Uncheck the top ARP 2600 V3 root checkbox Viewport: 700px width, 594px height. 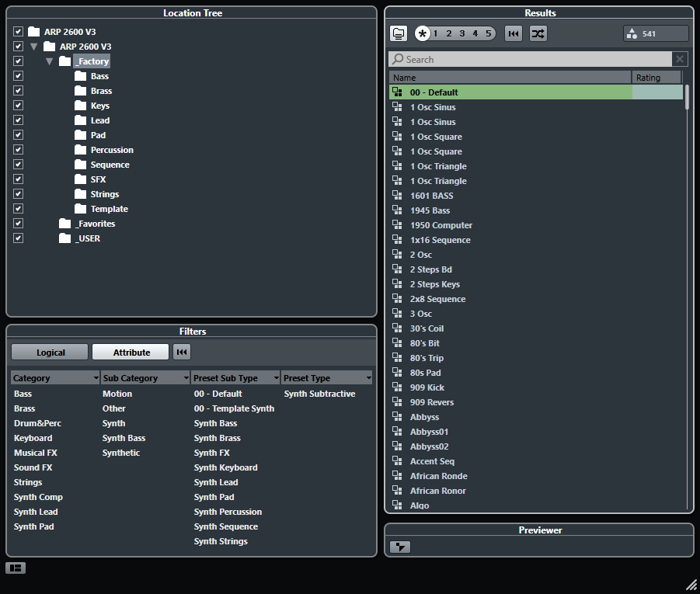pyautogui.click(x=18, y=31)
